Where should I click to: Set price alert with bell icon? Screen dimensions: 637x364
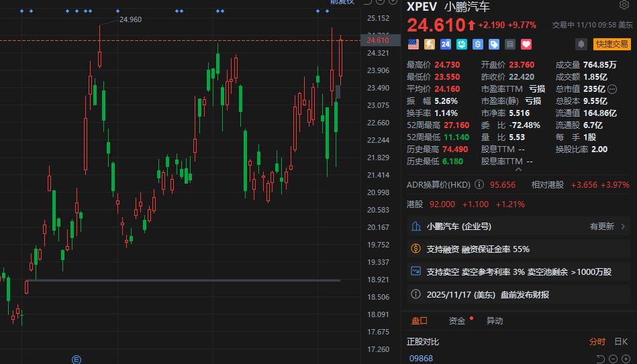click(x=581, y=44)
